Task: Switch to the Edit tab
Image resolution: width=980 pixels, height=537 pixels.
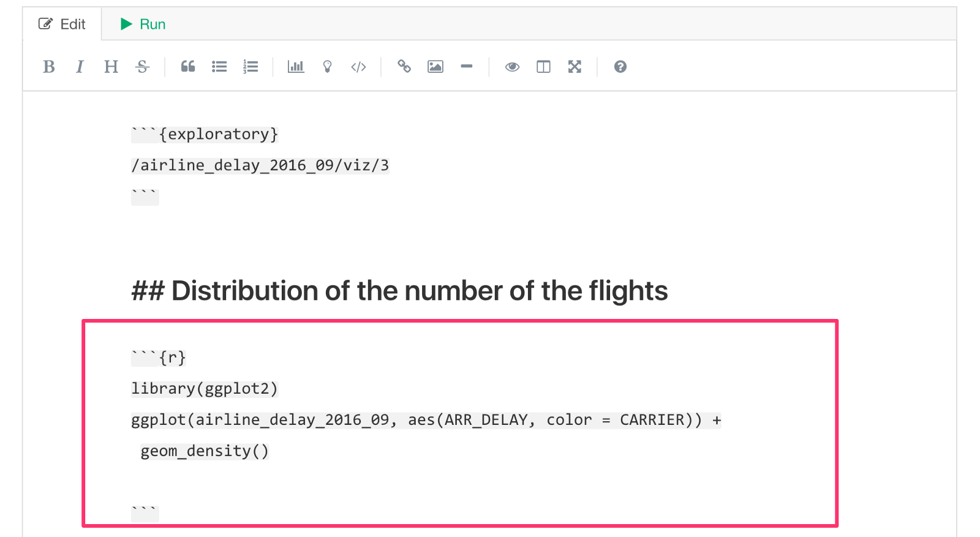Action: pyautogui.click(x=62, y=24)
